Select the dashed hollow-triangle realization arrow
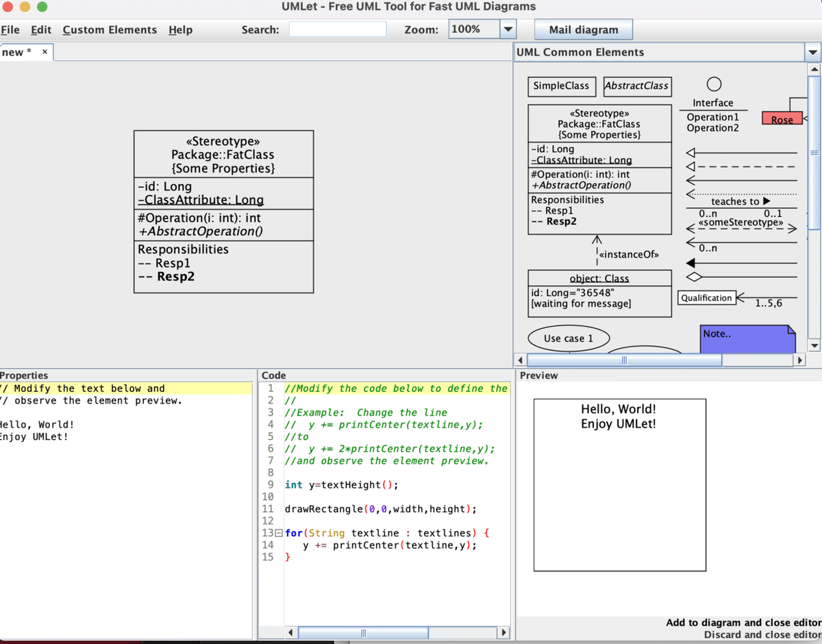 [742, 166]
